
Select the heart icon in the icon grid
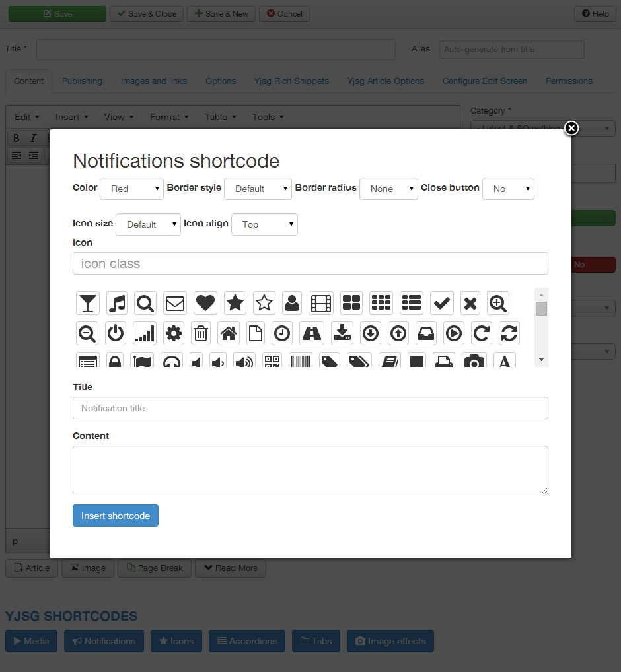point(205,303)
